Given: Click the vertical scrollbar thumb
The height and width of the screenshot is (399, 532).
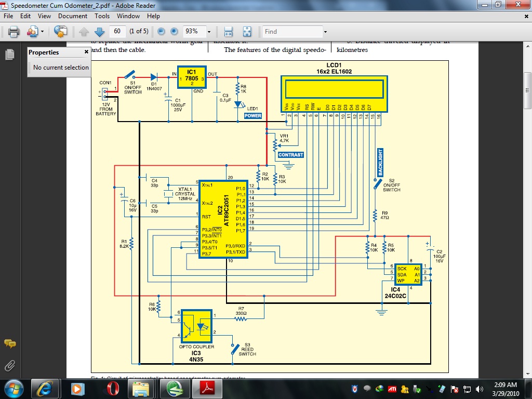Looking at the screenshot, I should (x=528, y=90).
